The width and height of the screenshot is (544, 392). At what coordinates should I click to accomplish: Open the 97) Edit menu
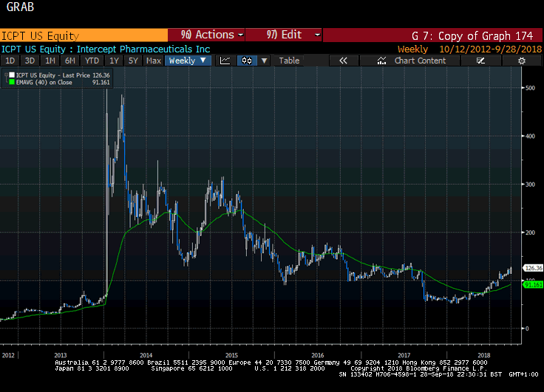pyautogui.click(x=284, y=35)
